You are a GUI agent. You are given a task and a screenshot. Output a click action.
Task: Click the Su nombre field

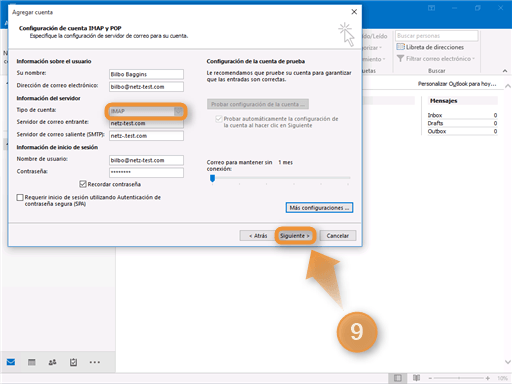coord(146,74)
